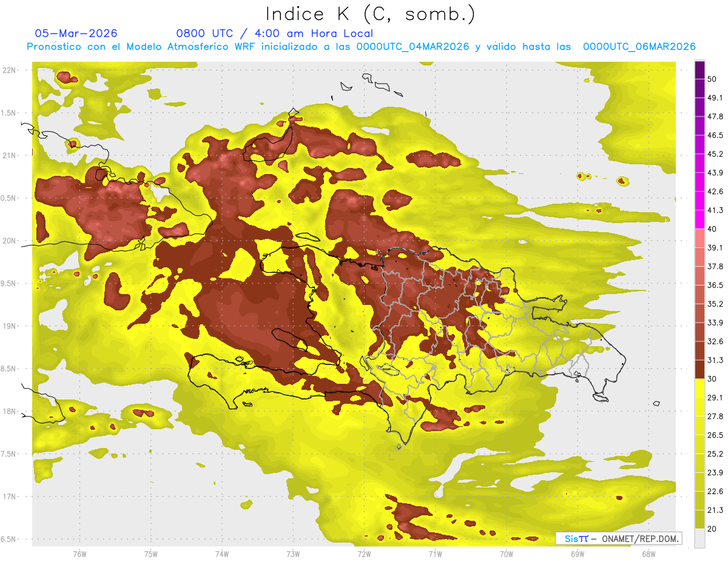
Task: Click longitude axis label "72W"
Action: (x=364, y=554)
